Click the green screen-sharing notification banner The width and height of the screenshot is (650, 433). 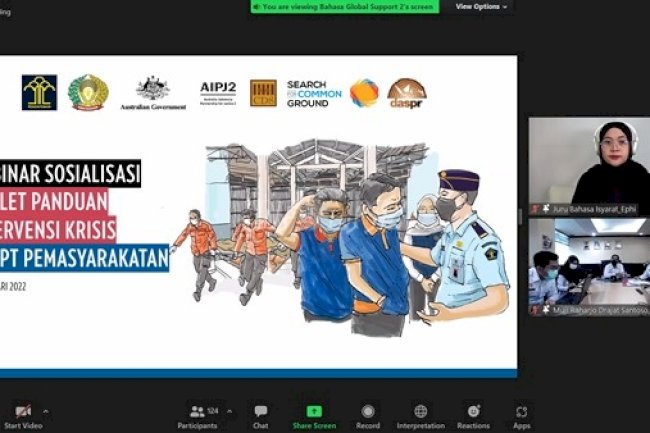344,7
